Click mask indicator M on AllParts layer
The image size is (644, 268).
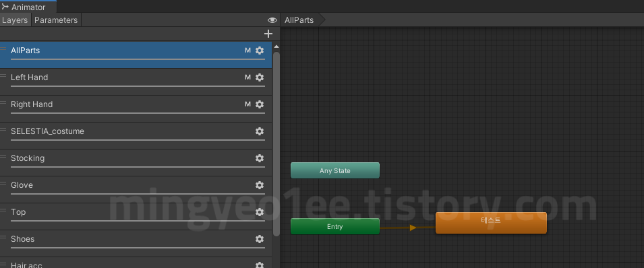point(247,51)
